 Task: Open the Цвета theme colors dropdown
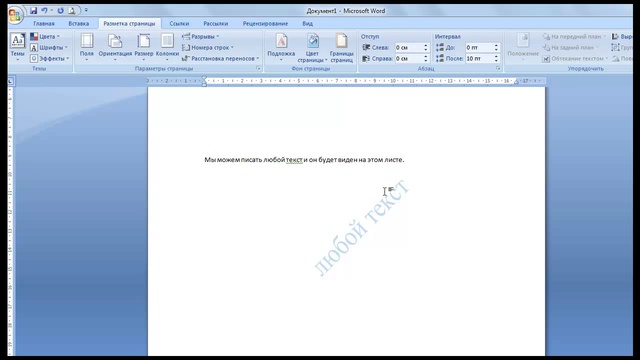click(x=45, y=37)
